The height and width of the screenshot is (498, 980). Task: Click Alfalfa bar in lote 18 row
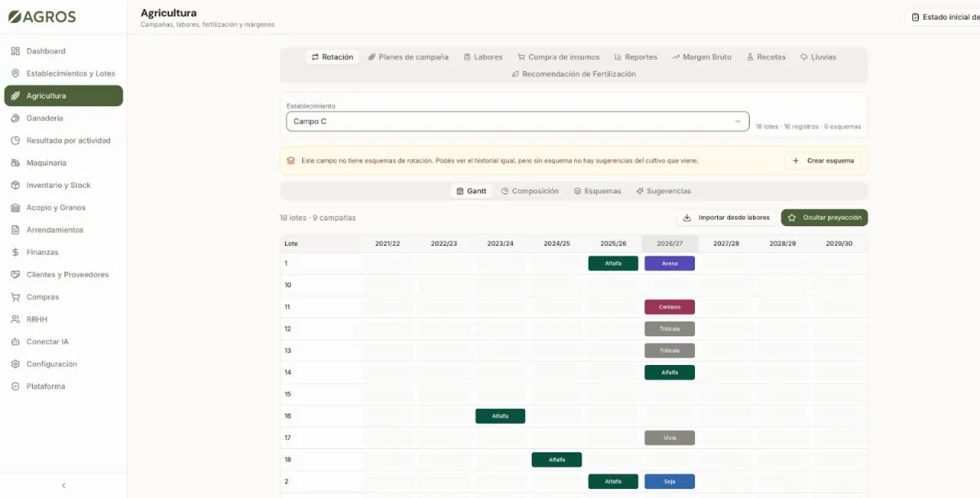click(557, 460)
